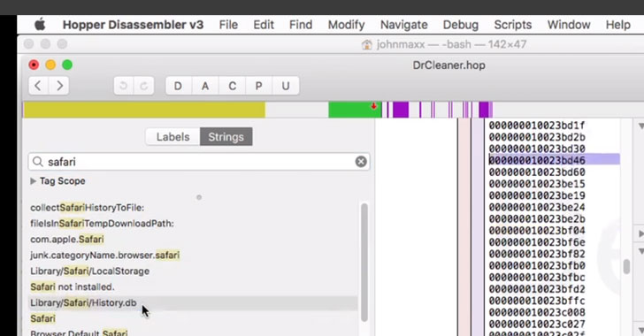Screen dimensions: 644x336
Task: Select address 000000010023be15
Action: (x=537, y=184)
